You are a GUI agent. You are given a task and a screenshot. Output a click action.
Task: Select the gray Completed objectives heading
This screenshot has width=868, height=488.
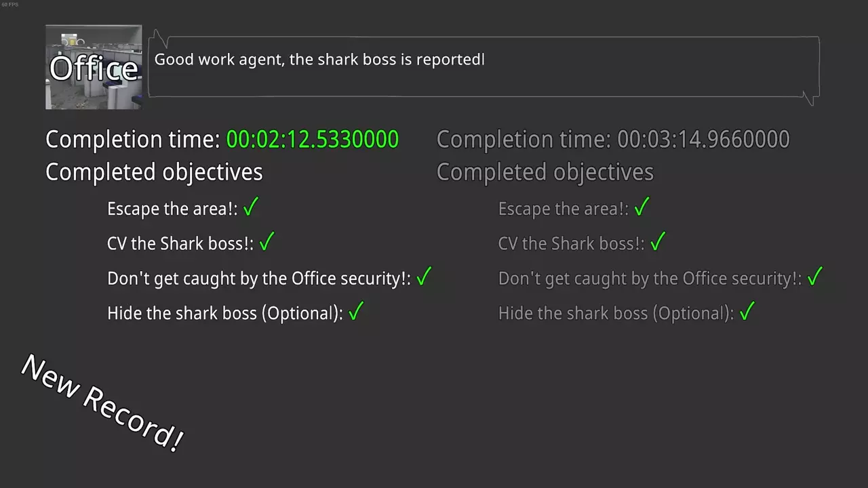[x=545, y=172]
